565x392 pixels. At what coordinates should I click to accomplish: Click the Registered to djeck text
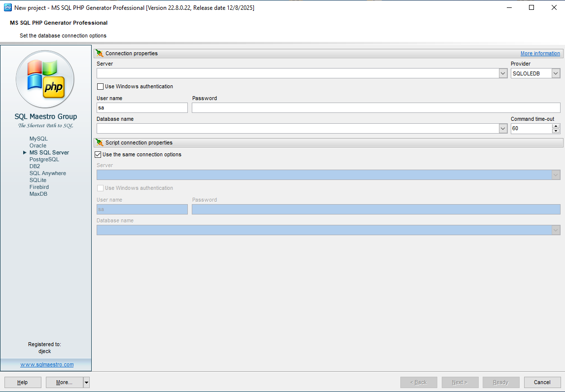[45, 348]
